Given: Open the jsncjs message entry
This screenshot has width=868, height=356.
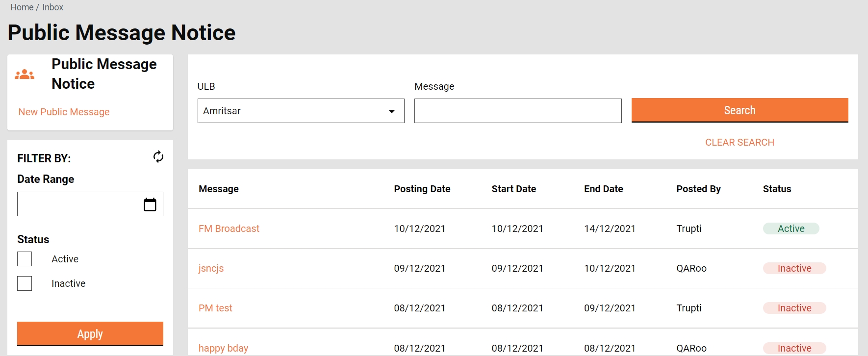Looking at the screenshot, I should click(x=211, y=268).
